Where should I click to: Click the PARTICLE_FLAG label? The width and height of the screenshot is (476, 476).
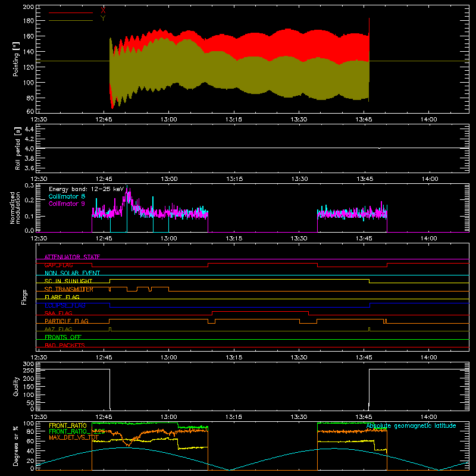67,321
